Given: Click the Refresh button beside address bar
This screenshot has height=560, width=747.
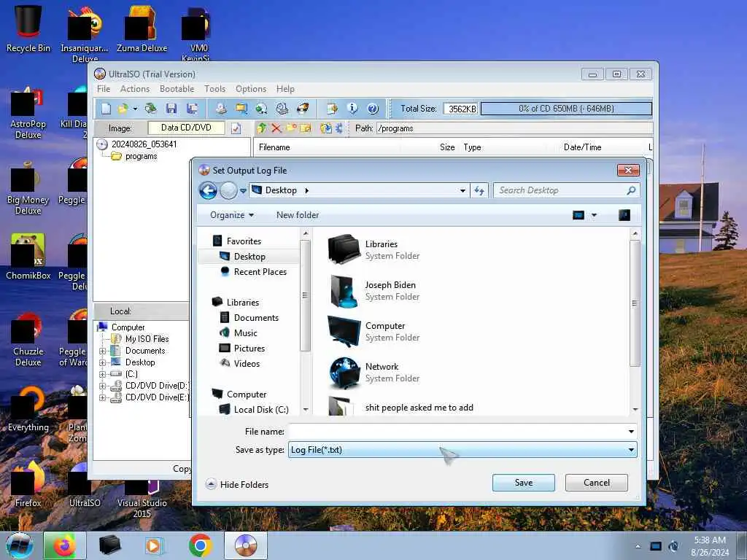Looking at the screenshot, I should click(x=479, y=190).
